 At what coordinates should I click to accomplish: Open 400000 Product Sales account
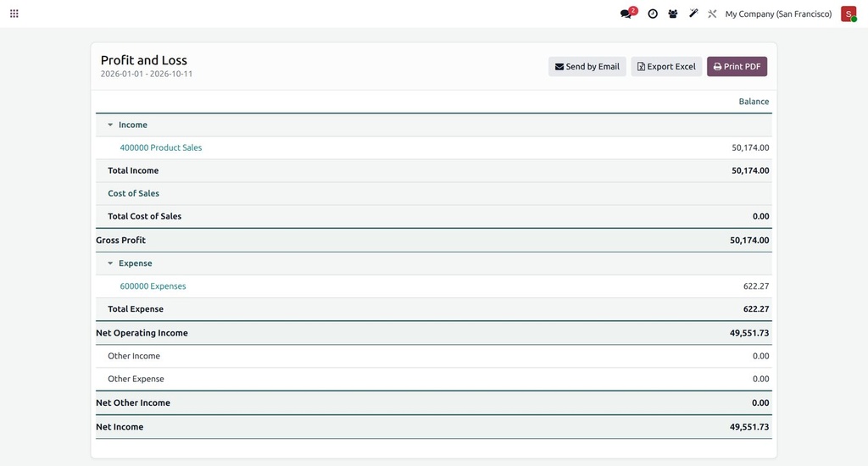pos(160,147)
